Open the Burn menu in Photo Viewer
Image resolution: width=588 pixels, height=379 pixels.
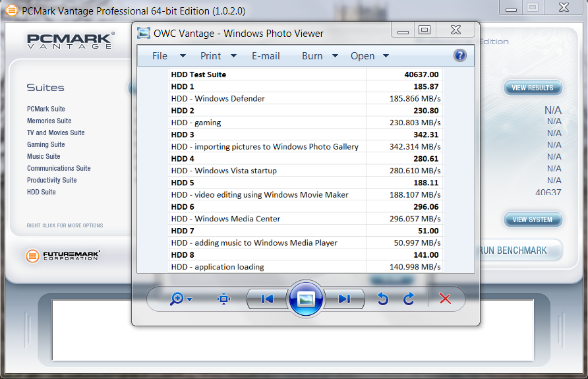tap(312, 56)
